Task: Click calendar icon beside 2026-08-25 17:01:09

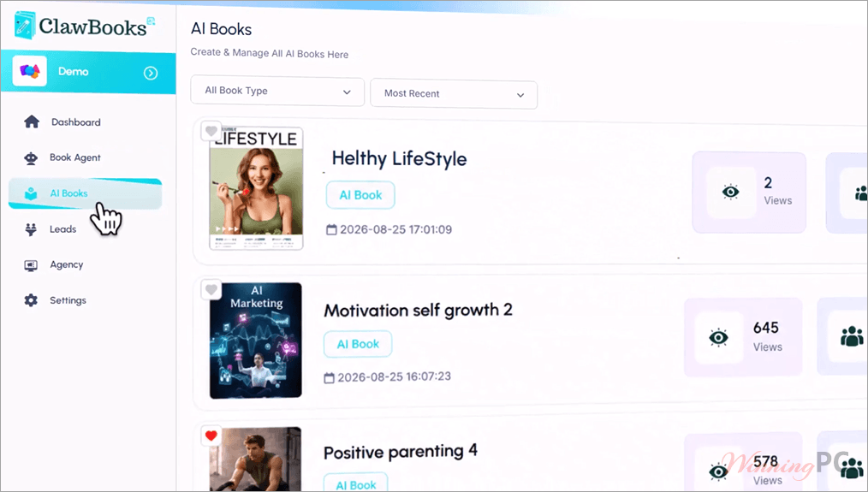Action: (331, 229)
